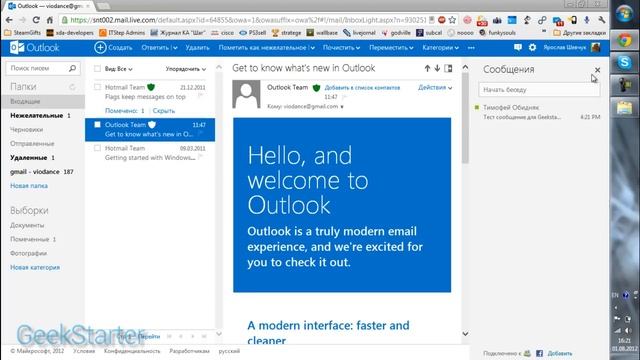Focus the Начать беседу input field
The width and height of the screenshot is (640, 360).
point(539,89)
